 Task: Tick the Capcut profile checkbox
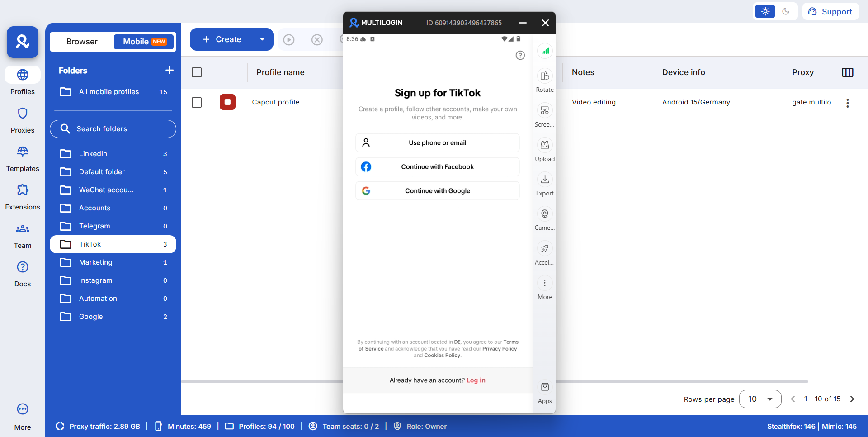(x=197, y=103)
